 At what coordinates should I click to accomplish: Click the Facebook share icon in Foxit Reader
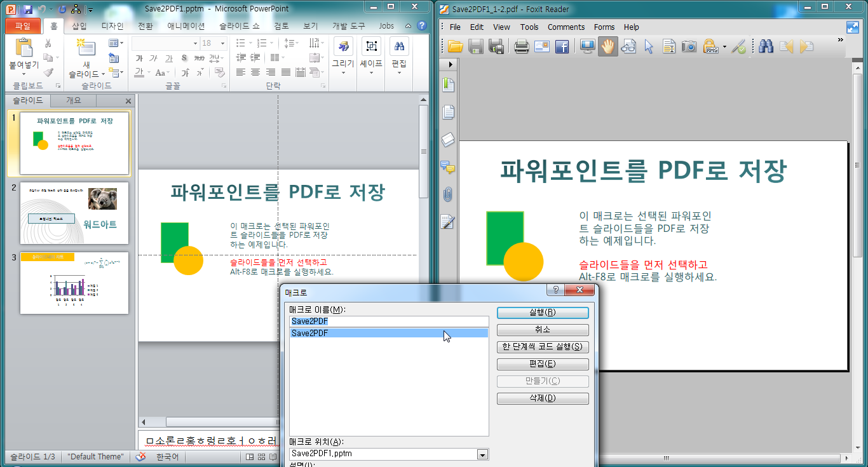562,46
